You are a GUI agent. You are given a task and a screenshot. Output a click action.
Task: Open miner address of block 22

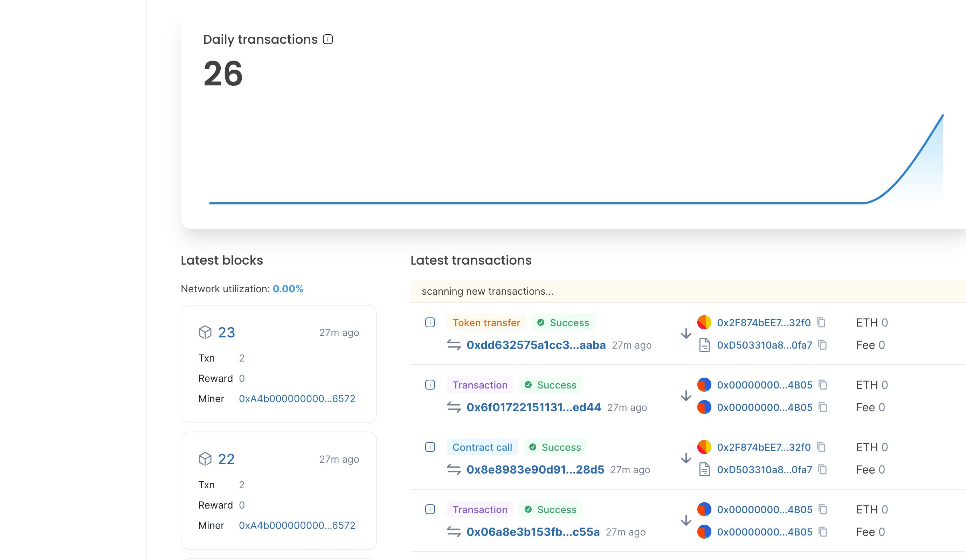tap(297, 526)
